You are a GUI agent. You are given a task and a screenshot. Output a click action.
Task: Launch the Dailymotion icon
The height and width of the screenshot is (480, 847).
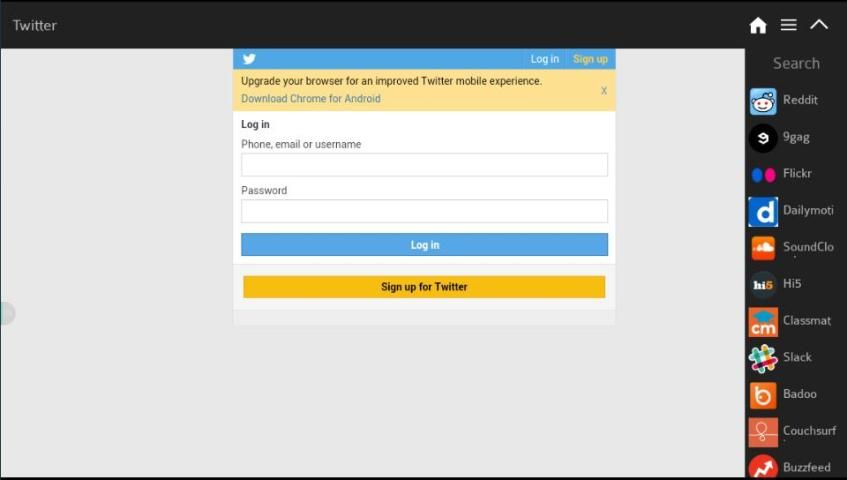(x=763, y=212)
